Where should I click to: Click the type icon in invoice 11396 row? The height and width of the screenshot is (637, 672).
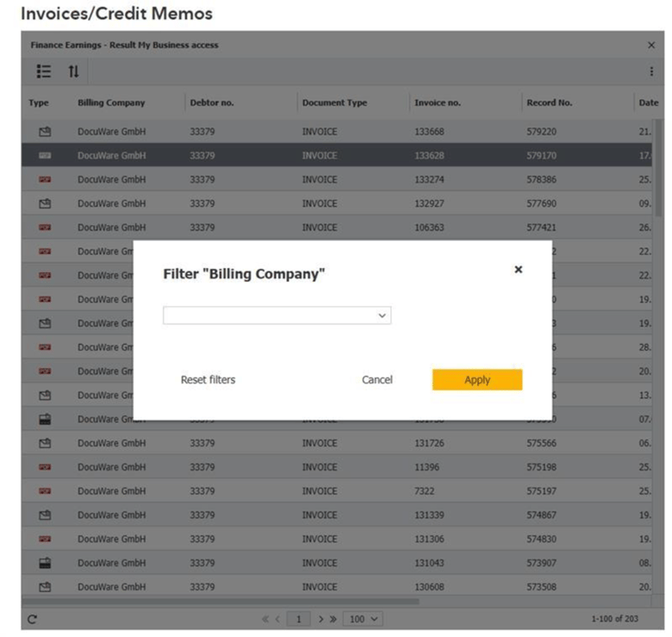pyautogui.click(x=45, y=467)
